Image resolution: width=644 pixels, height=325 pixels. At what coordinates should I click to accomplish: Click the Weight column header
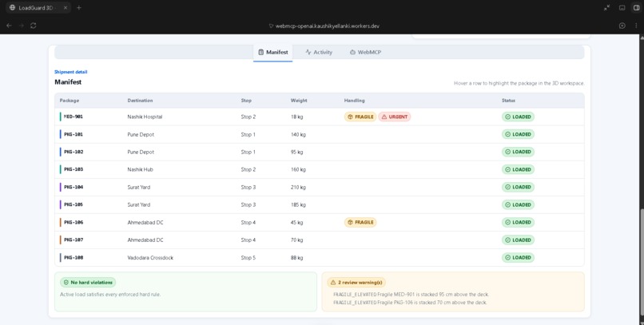click(x=299, y=101)
